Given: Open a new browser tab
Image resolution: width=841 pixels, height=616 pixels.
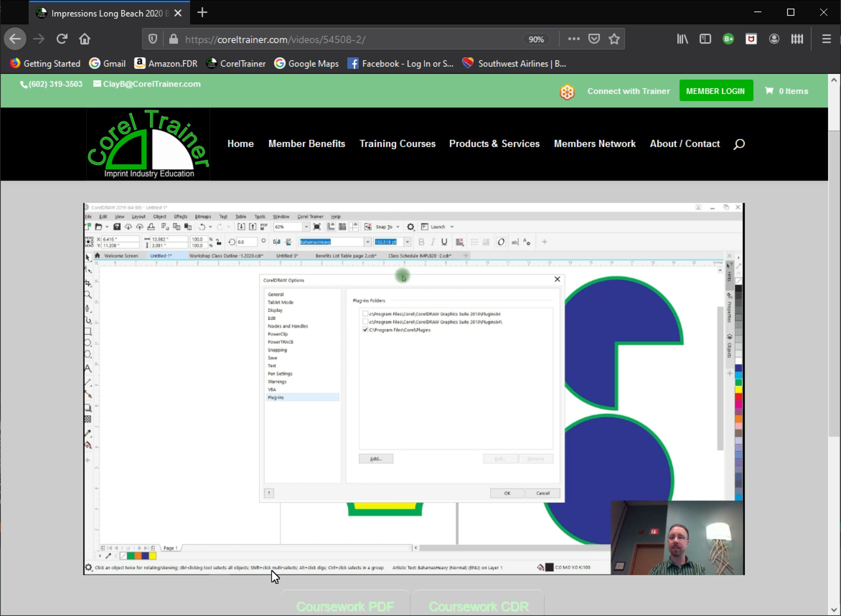Looking at the screenshot, I should click(202, 13).
